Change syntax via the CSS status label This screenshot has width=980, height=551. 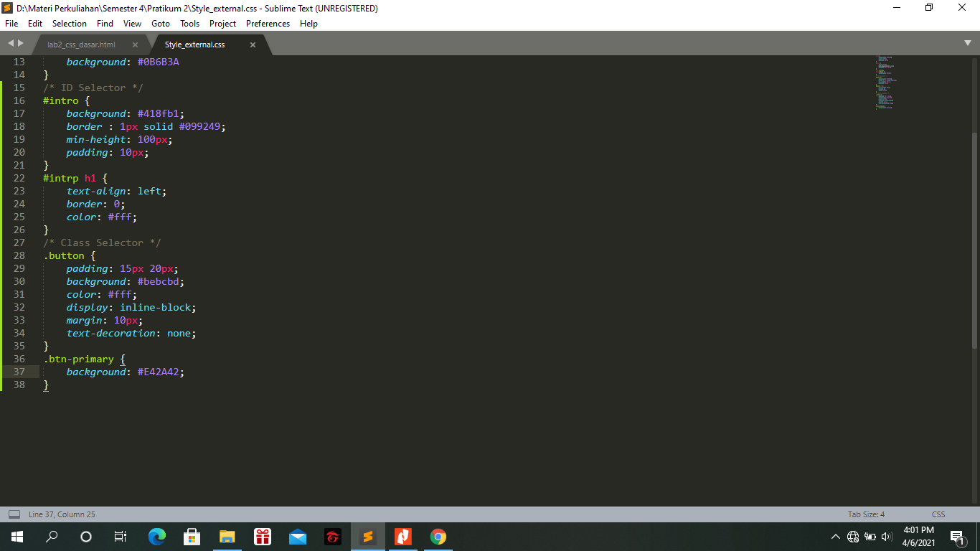938,514
